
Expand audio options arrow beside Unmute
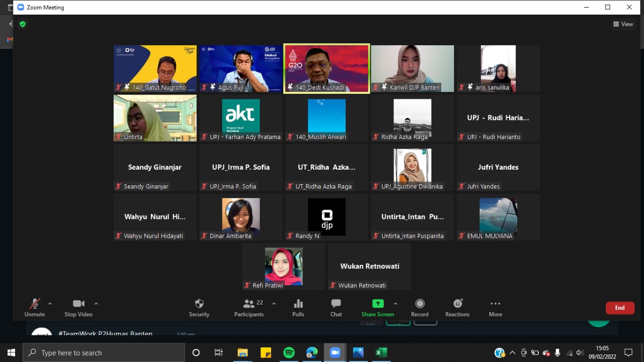(x=50, y=304)
